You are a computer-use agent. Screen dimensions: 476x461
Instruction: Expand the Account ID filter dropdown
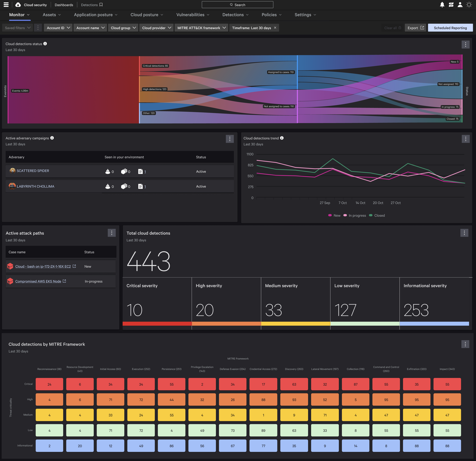[58, 28]
